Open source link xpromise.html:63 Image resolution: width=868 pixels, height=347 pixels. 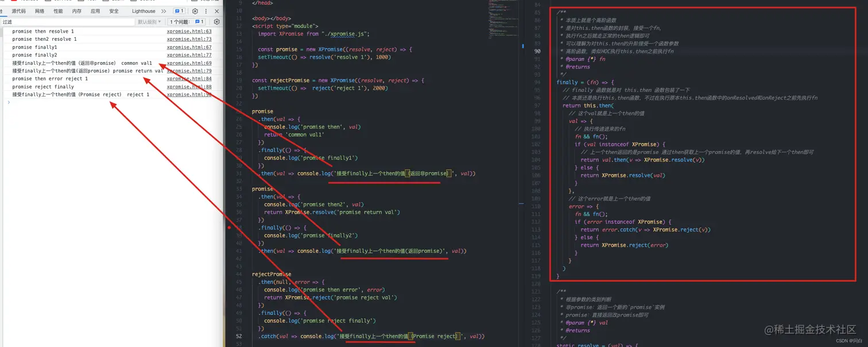(x=189, y=32)
